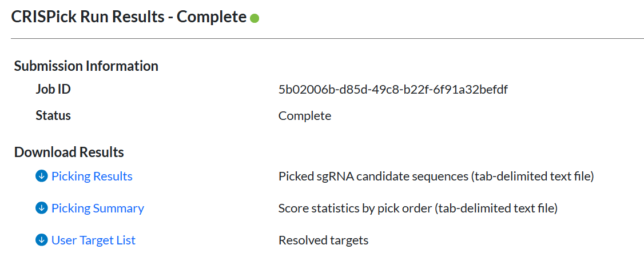This screenshot has height=261, width=644.
Task: Click the 'Status' field label
Action: 53,116
